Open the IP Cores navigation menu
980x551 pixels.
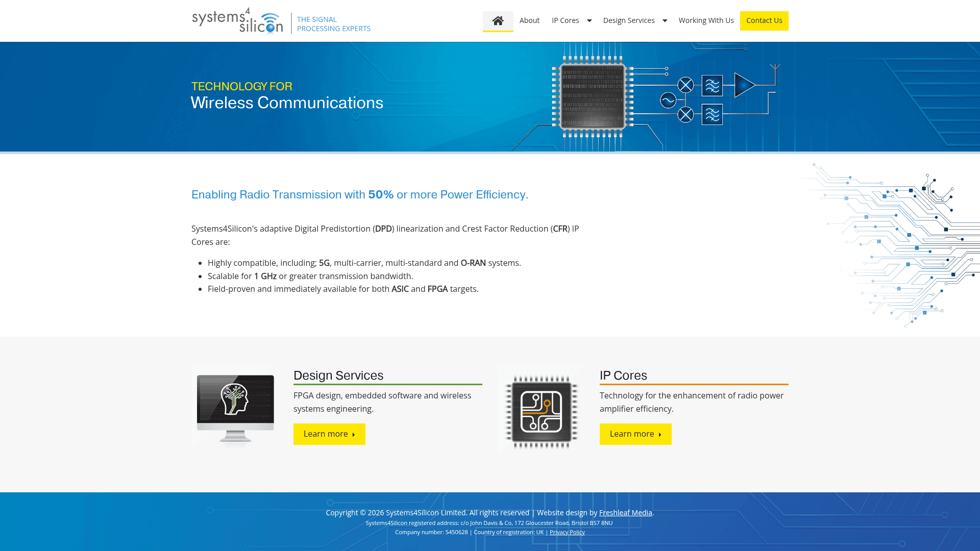pos(565,20)
